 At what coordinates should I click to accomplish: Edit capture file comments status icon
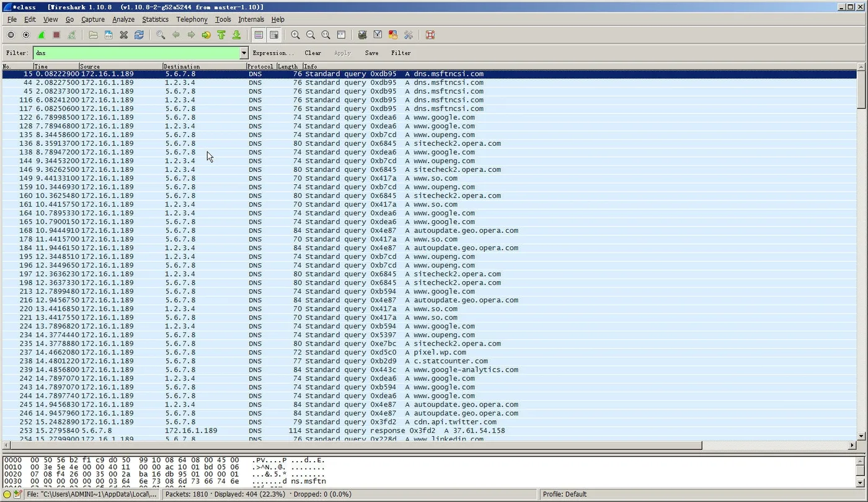[18, 495]
